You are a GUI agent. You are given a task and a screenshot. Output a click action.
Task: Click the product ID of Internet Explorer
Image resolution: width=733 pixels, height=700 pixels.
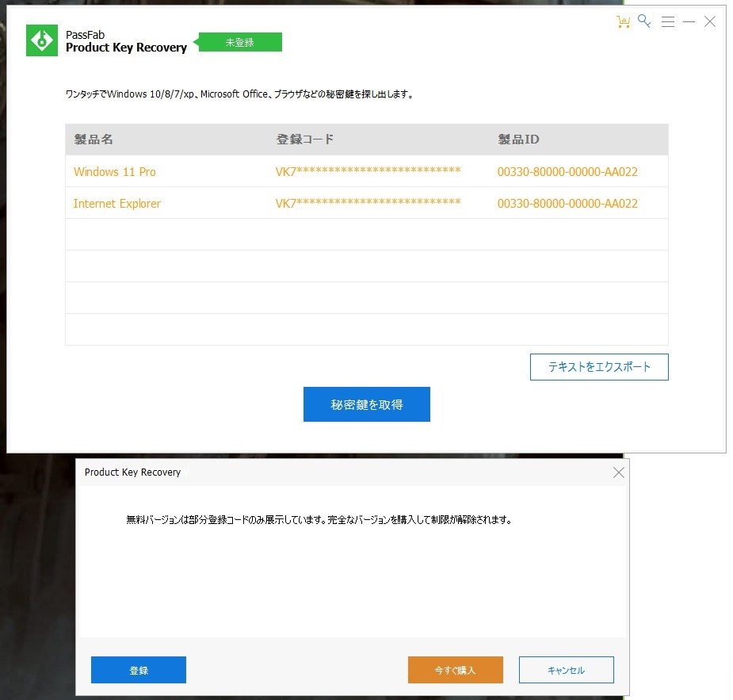coord(567,203)
